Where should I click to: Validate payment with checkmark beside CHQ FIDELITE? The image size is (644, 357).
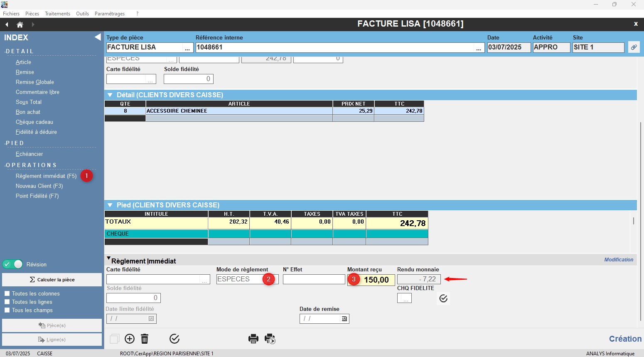point(443,298)
